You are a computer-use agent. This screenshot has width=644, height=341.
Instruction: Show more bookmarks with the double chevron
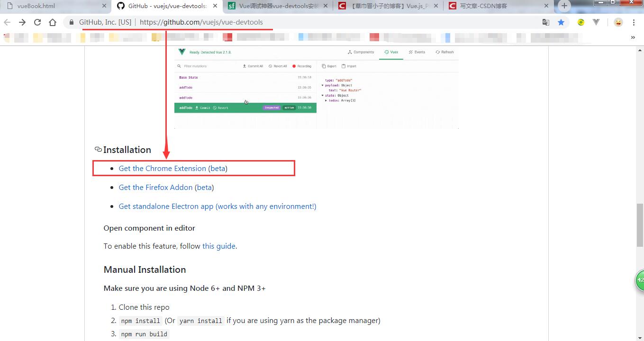tap(633, 37)
